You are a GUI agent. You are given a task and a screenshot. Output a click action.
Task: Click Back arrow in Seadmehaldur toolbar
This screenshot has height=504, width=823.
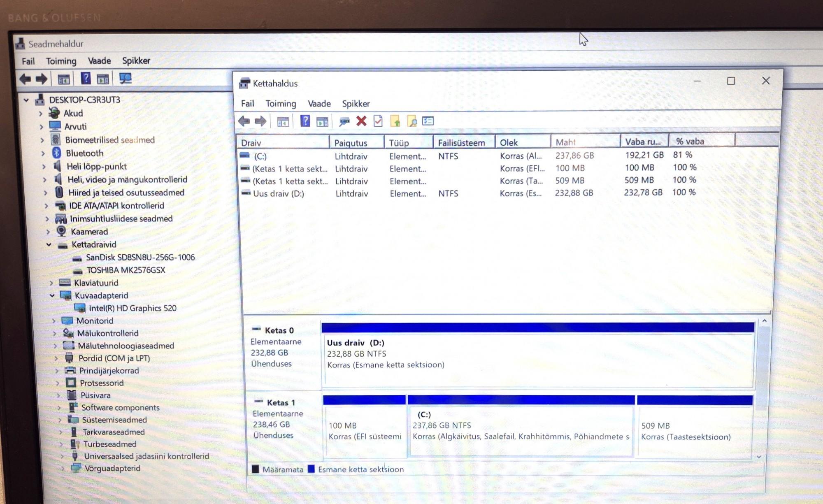point(25,79)
